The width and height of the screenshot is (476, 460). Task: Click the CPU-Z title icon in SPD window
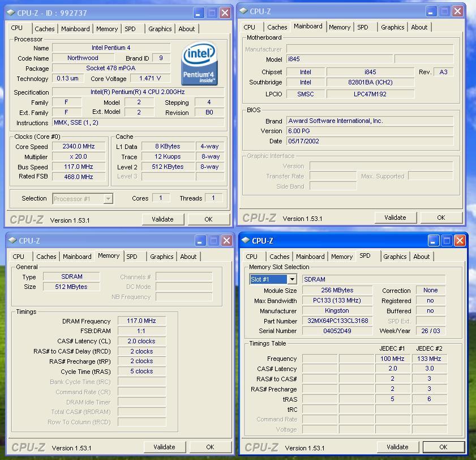(x=246, y=240)
